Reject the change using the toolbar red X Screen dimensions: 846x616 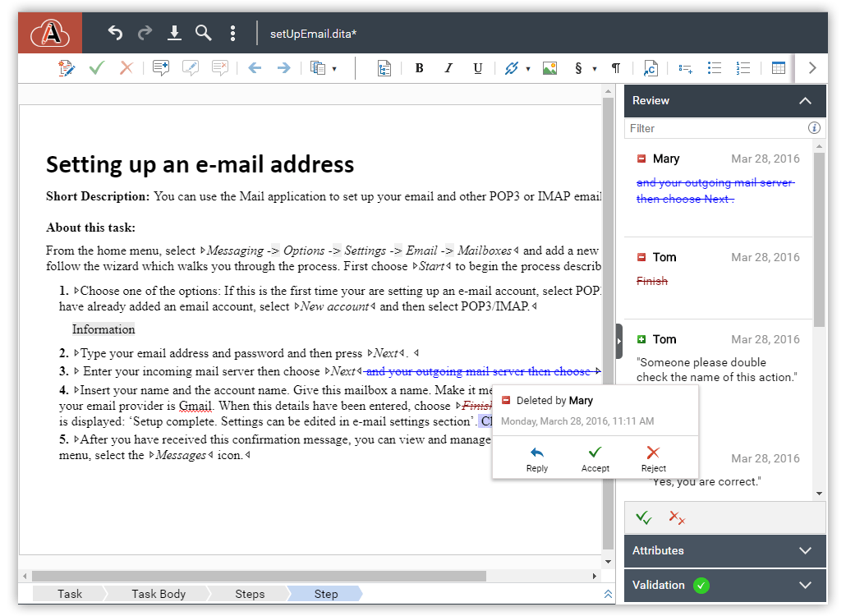point(126,68)
